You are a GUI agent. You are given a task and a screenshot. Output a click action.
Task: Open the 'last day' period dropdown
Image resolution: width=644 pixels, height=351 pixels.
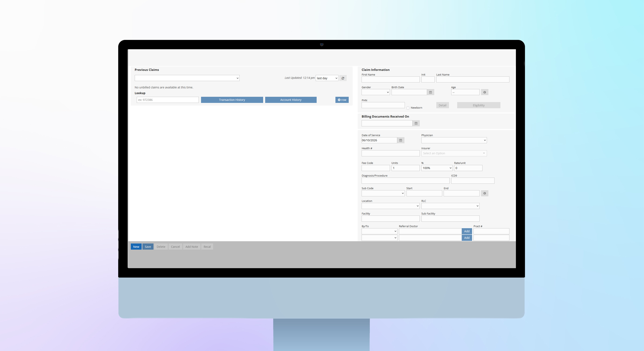pyautogui.click(x=327, y=78)
